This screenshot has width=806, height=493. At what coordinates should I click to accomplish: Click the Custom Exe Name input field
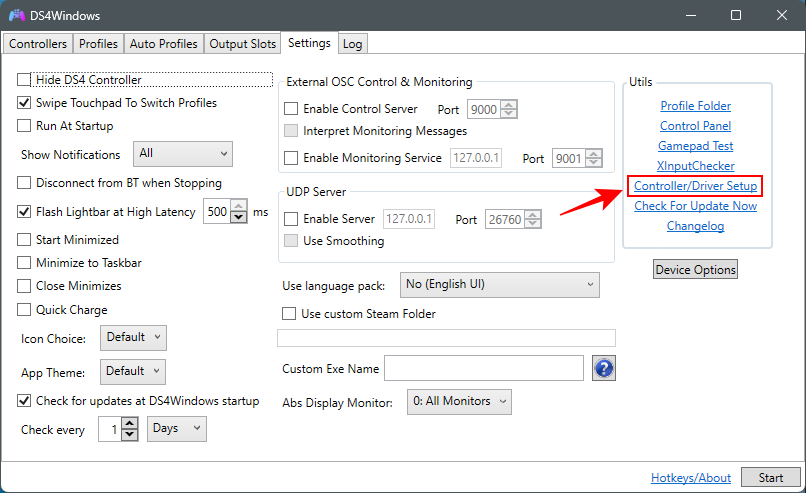[x=484, y=368]
